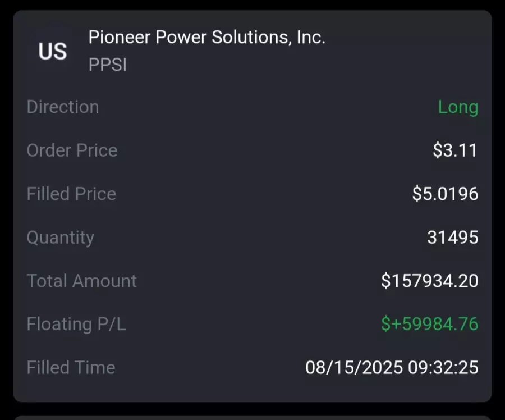Click the Filled Time label
The width and height of the screenshot is (505, 420).
click(x=71, y=367)
